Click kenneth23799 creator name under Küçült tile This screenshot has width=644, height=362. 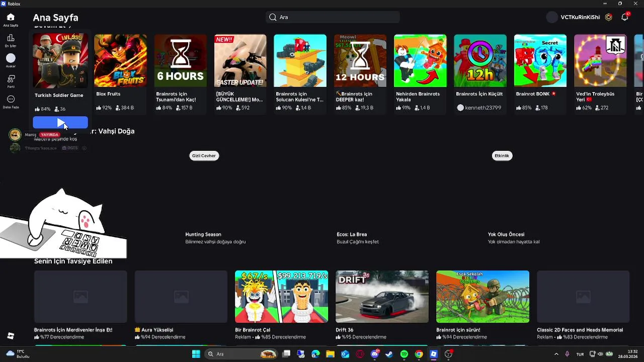point(483,108)
